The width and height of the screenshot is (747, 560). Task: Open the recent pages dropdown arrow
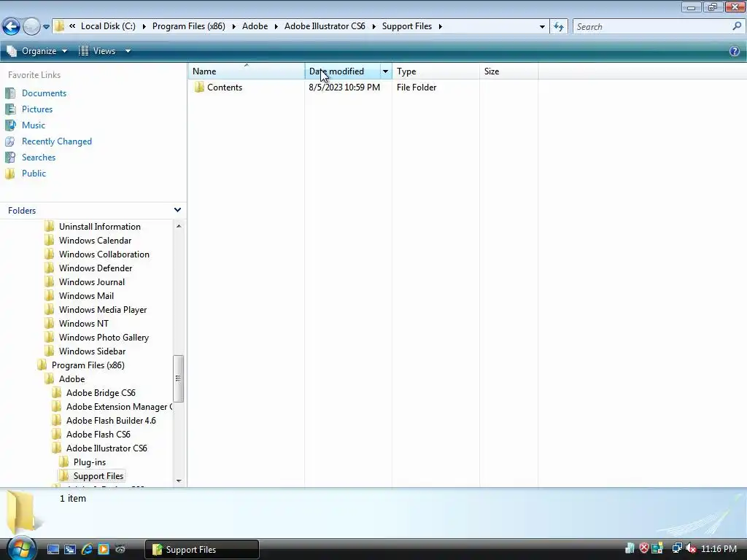click(46, 27)
